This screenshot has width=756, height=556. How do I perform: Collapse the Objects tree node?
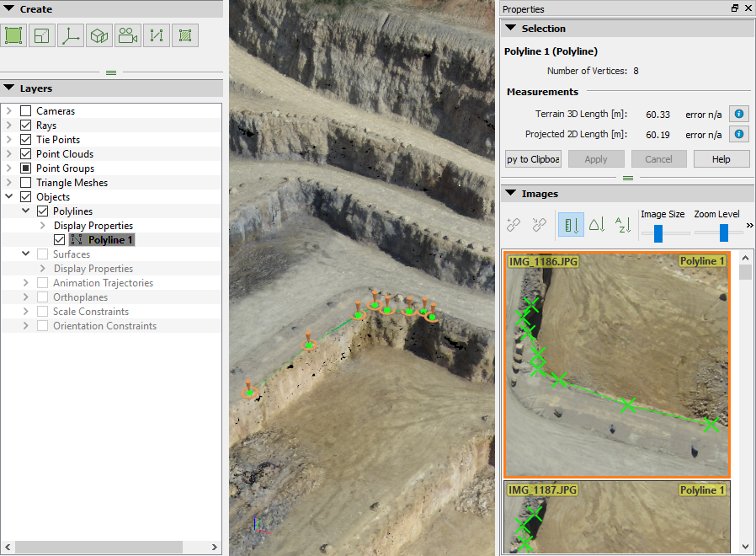pyautogui.click(x=9, y=197)
